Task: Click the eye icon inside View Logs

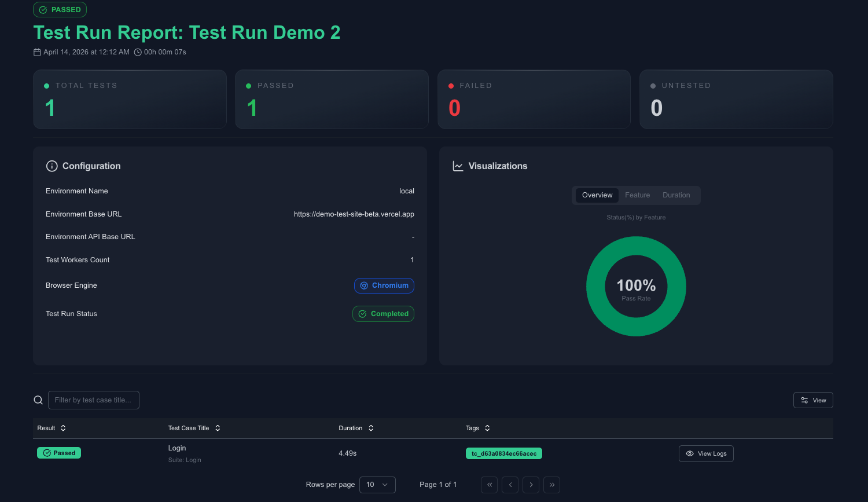Action: tap(689, 453)
